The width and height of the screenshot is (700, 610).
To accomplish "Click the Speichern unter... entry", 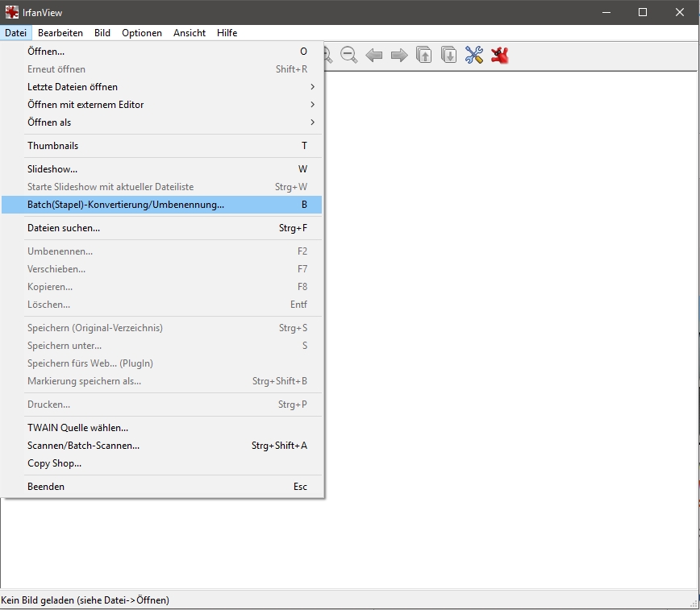I will coord(161,346).
